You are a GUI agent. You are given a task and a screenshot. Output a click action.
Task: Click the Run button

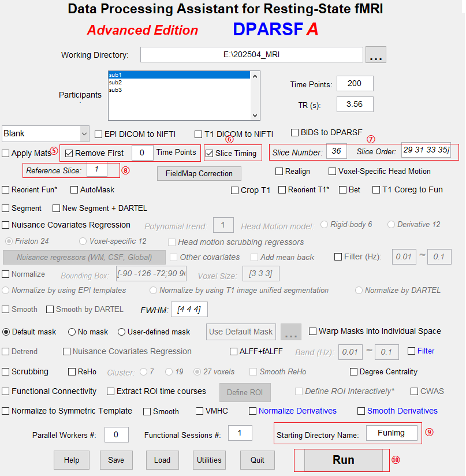click(x=344, y=460)
